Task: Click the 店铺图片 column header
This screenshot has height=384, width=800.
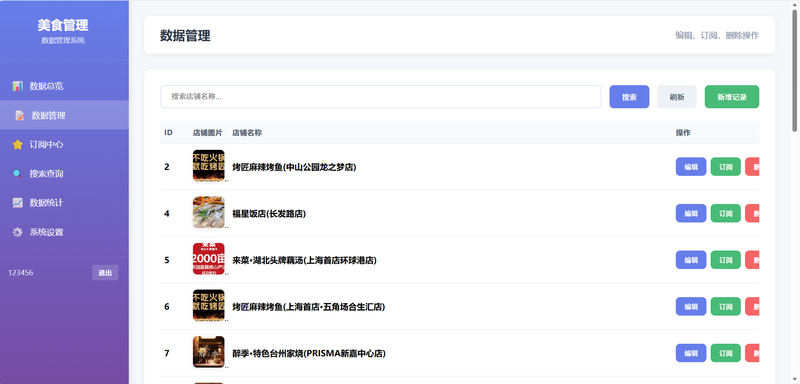Action: tap(208, 133)
